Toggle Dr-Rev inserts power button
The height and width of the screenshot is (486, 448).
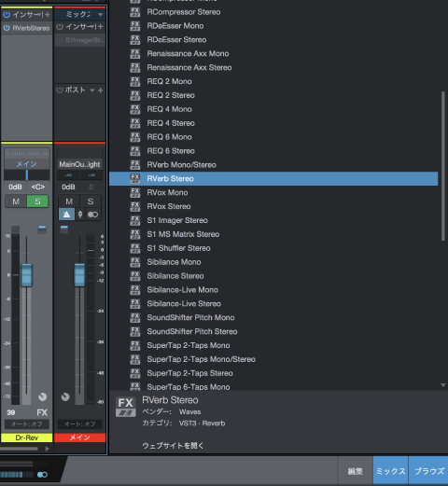7,14
